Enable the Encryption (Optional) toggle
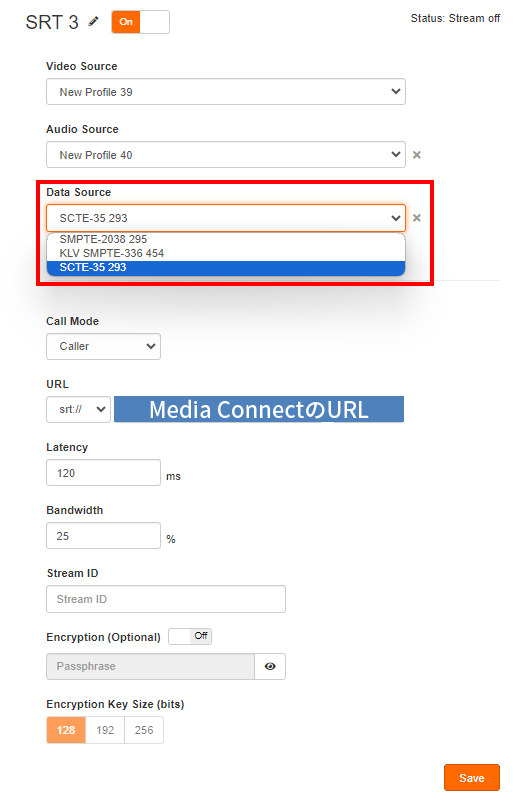526x805 pixels. point(190,636)
